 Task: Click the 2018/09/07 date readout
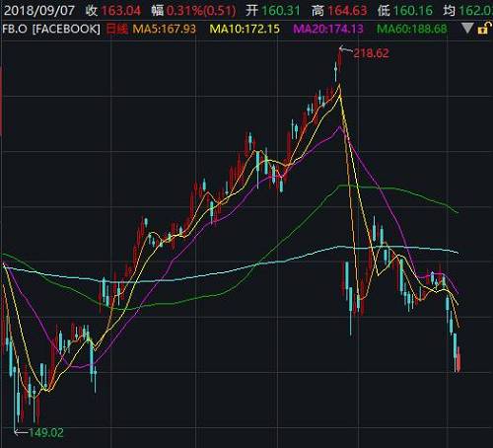[39, 11]
